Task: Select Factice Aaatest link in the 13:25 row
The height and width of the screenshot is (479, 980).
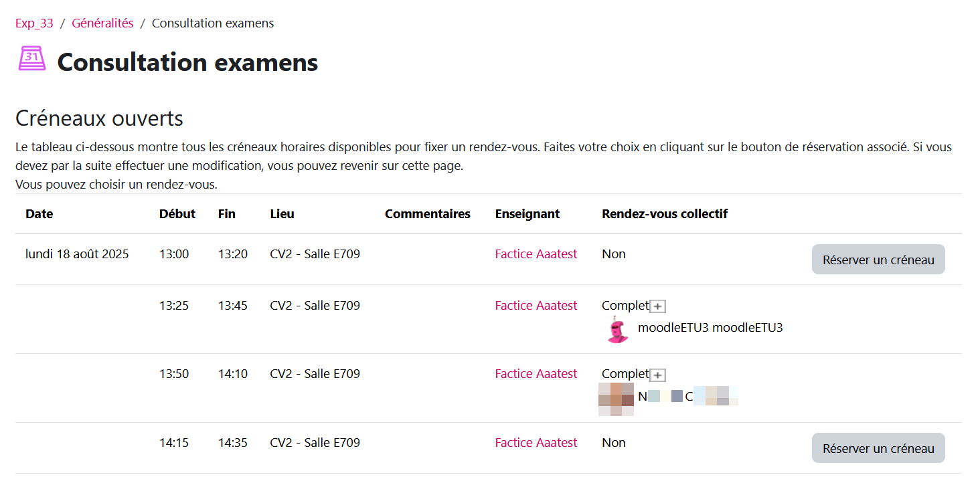Action: pyautogui.click(x=536, y=306)
